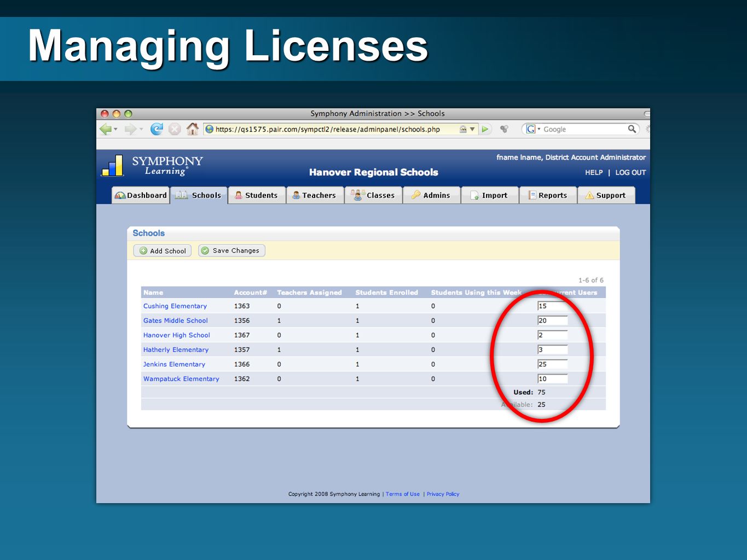Click the browser Back arrow

pyautogui.click(x=105, y=129)
